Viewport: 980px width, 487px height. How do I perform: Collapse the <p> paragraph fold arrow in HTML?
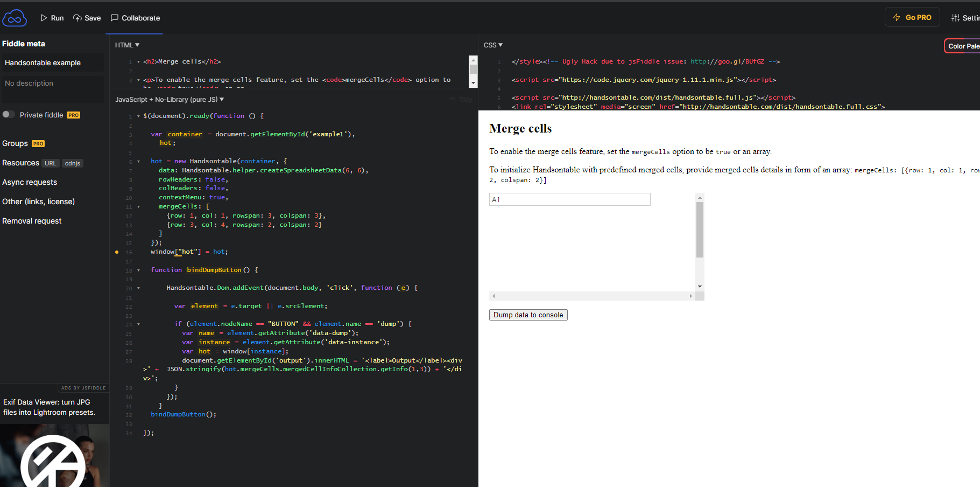[138, 80]
